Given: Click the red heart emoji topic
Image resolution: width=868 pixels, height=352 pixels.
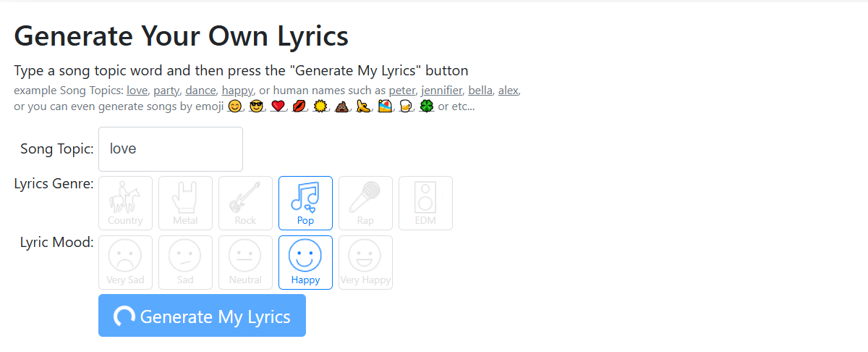Looking at the screenshot, I should coord(278,107).
